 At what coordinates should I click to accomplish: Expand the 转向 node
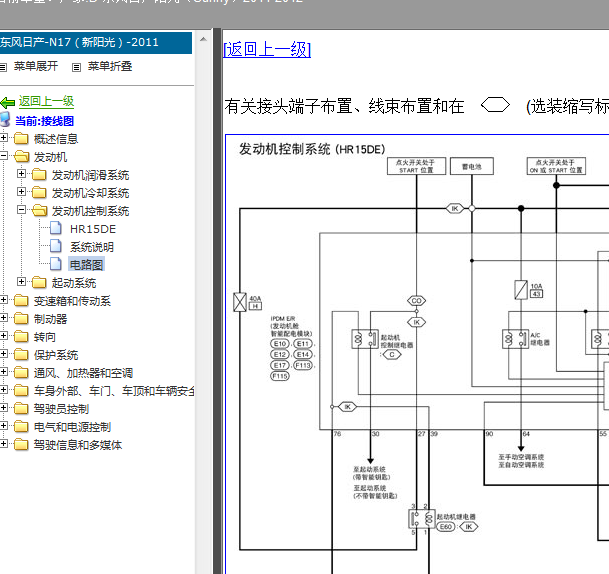(3, 336)
